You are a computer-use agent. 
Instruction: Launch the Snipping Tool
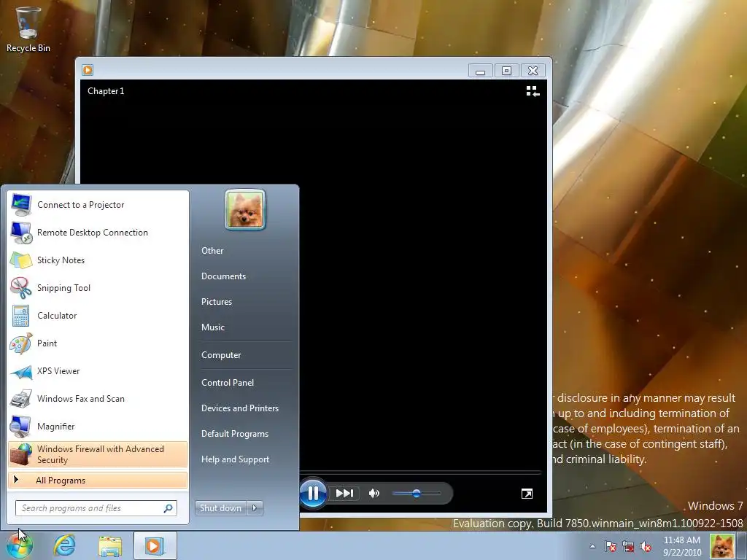click(98, 287)
